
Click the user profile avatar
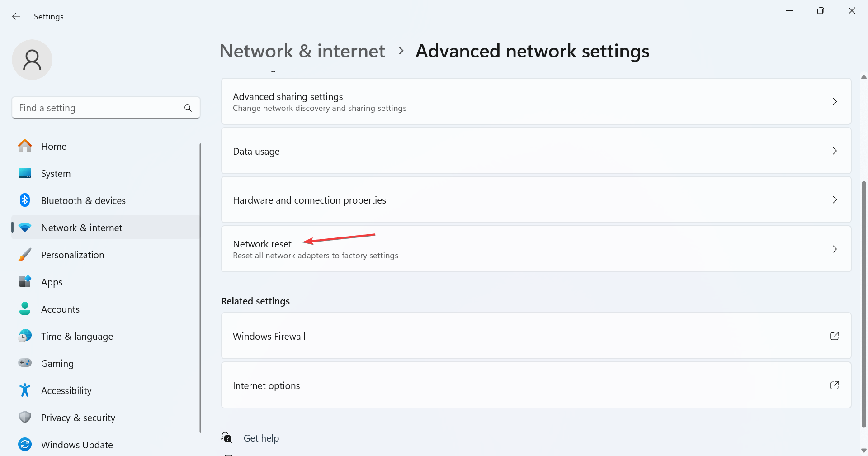tap(32, 59)
